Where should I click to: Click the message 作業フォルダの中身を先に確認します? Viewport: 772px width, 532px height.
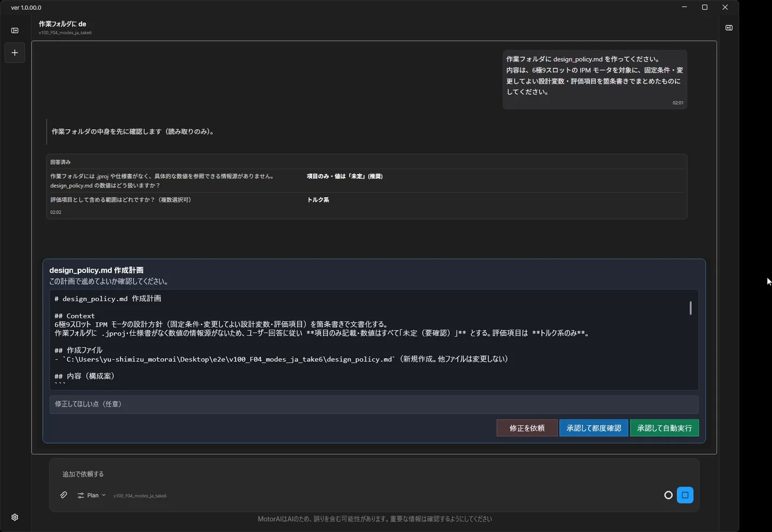tap(134, 132)
